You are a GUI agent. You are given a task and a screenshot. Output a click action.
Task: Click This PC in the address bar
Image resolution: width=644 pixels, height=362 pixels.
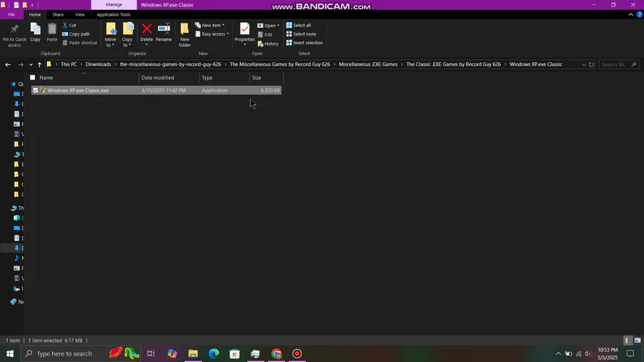(x=69, y=64)
